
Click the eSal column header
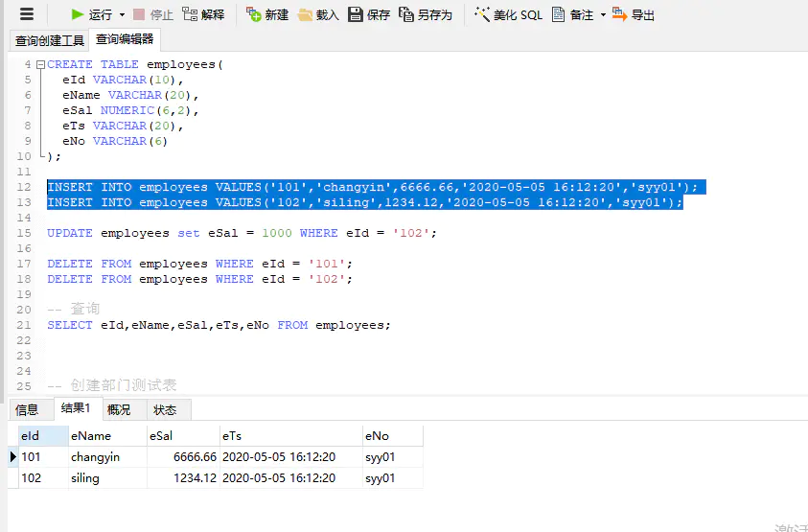183,436
